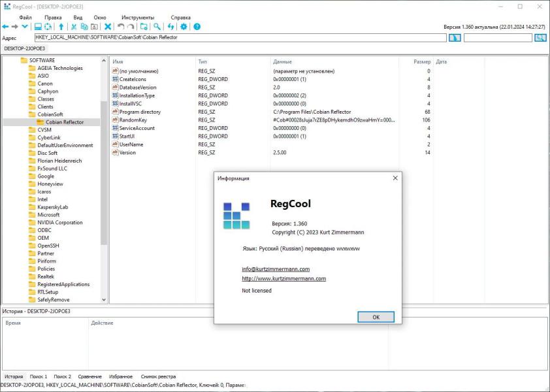Select the Cobian Reflector key in the tree
The height and width of the screenshot is (392, 550).
[x=65, y=122]
